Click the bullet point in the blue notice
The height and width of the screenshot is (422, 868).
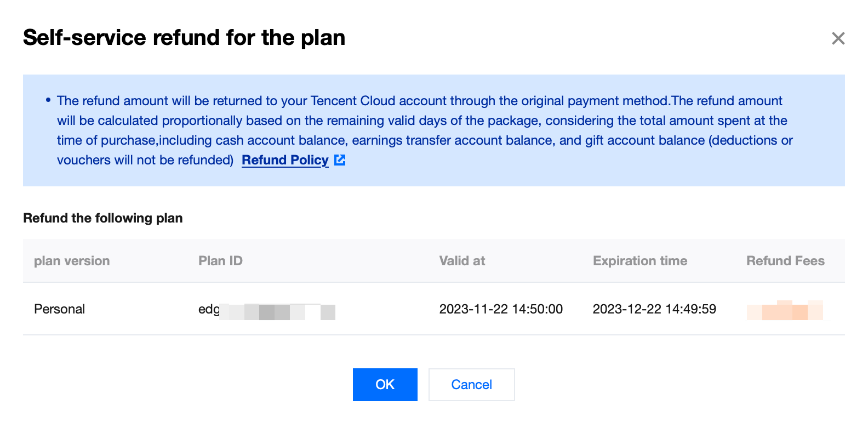coord(48,100)
